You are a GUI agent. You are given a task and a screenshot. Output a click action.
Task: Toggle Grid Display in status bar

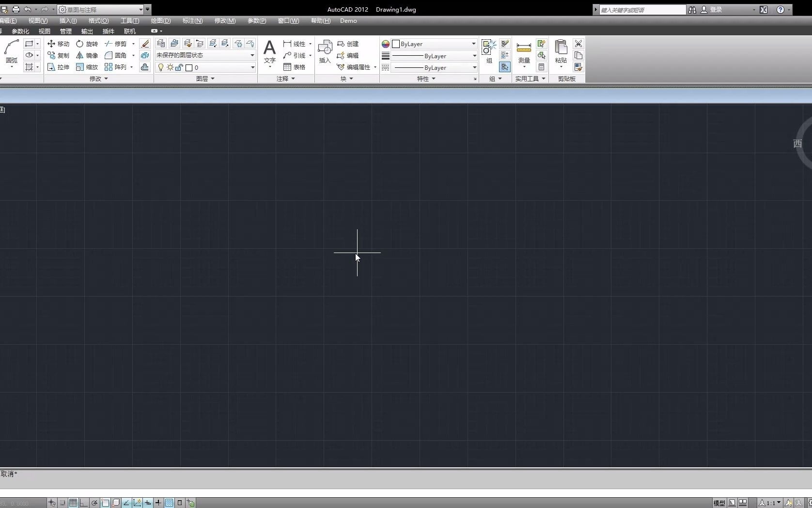(x=73, y=503)
